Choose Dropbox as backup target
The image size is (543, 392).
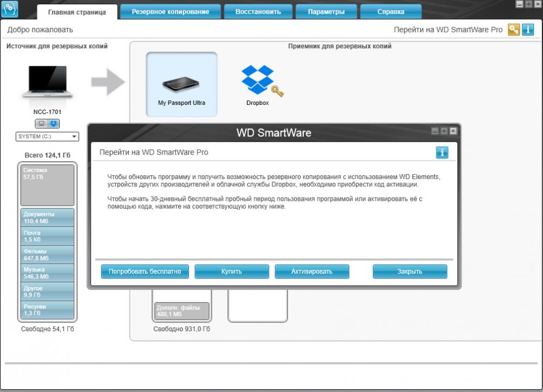pyautogui.click(x=258, y=85)
